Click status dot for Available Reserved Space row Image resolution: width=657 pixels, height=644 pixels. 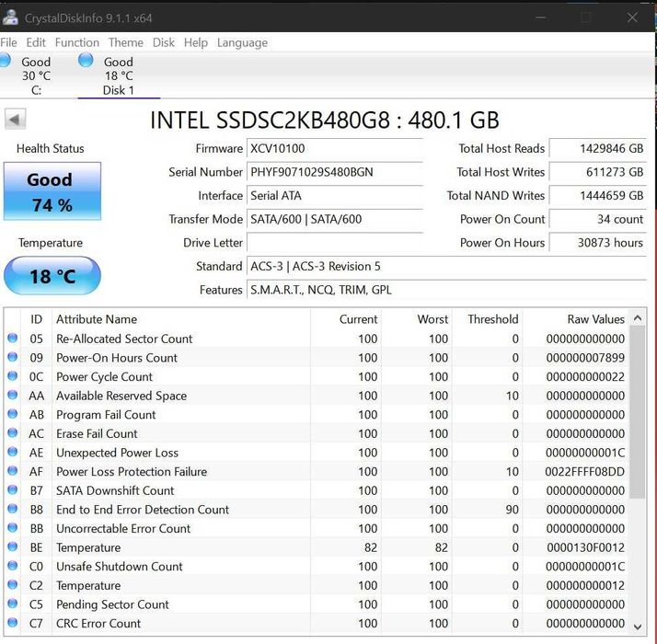pyautogui.click(x=13, y=395)
